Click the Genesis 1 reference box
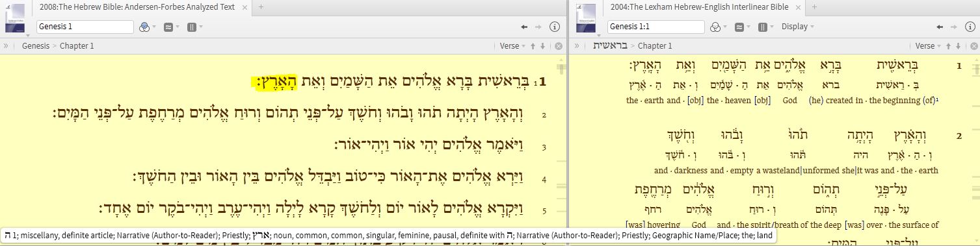 tap(85, 27)
